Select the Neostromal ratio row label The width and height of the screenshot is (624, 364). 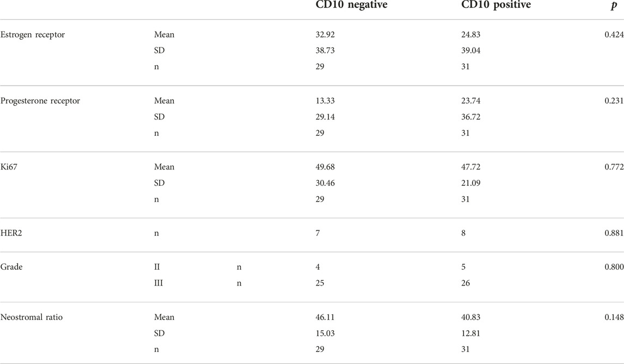(x=32, y=317)
